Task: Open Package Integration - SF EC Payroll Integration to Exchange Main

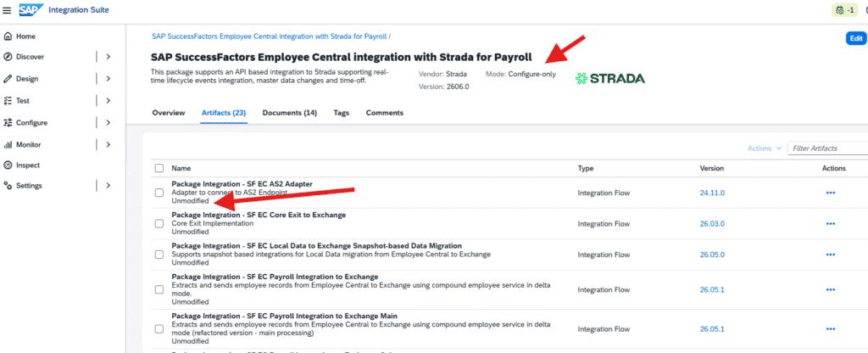Action: (285, 316)
